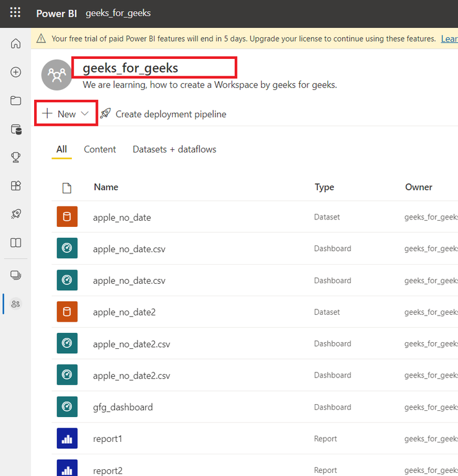Click the file type column header icon
The width and height of the screenshot is (458, 476).
[x=67, y=188]
